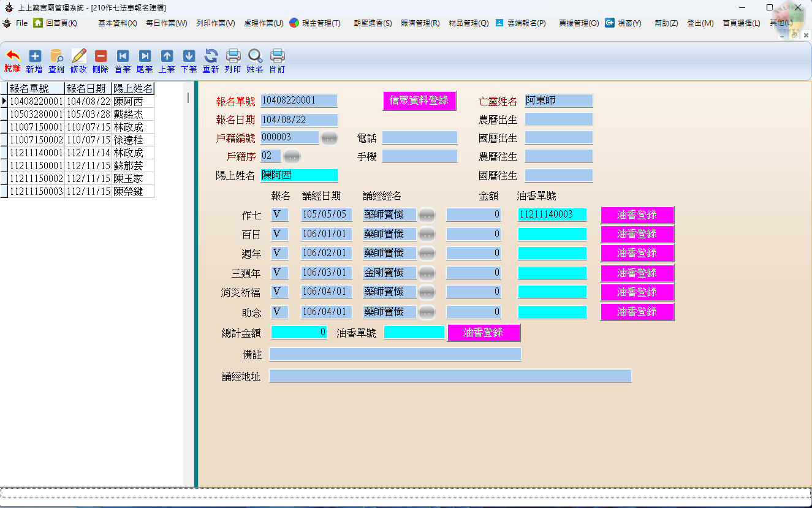Open the 作七 scripture name picker

click(426, 214)
